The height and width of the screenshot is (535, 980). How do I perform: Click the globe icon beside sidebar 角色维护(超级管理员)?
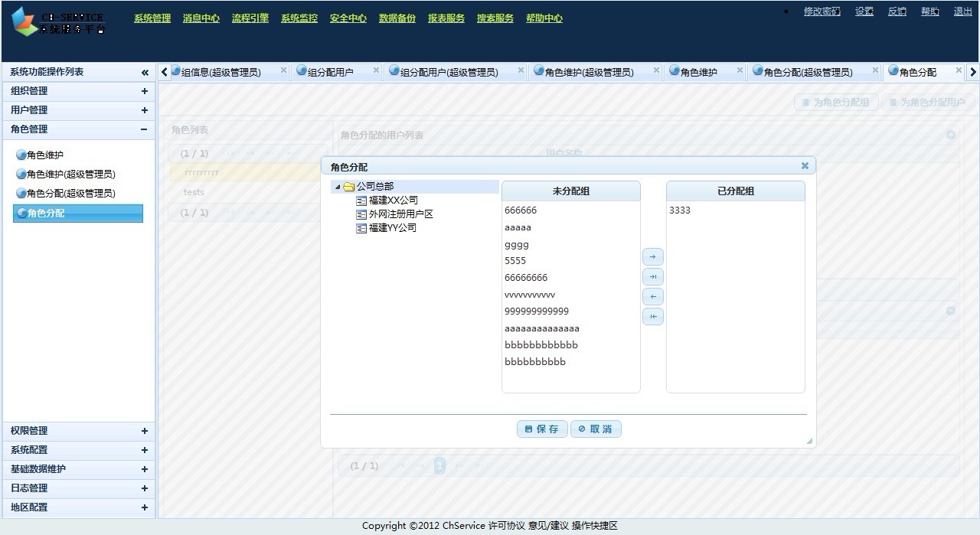coord(21,174)
